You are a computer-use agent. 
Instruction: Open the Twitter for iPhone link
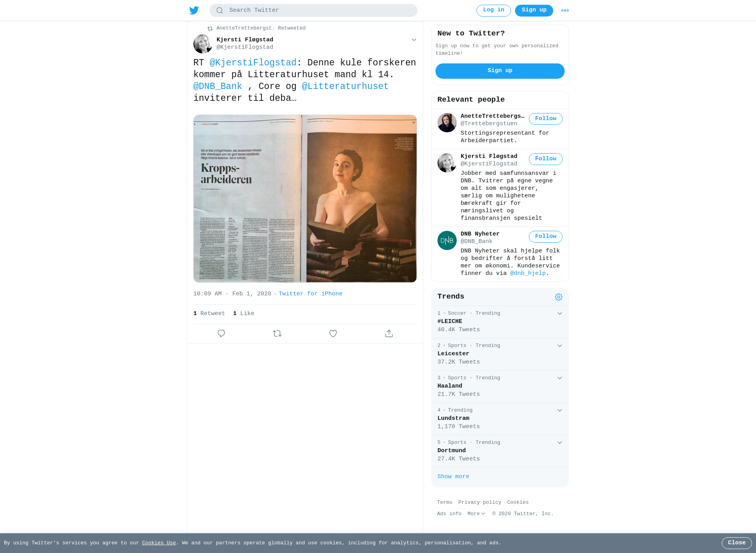click(310, 294)
